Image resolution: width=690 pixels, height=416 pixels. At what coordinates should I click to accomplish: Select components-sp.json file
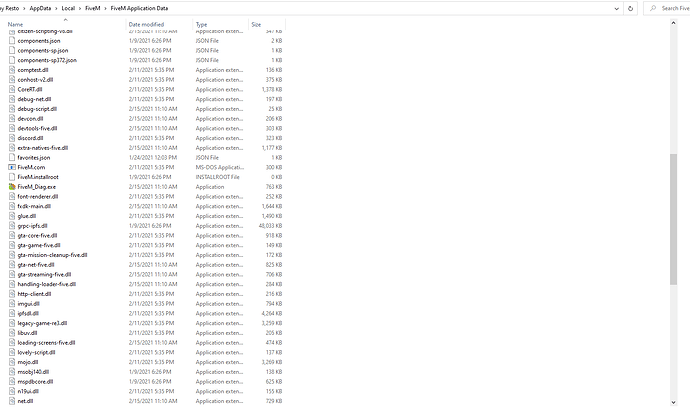point(43,51)
